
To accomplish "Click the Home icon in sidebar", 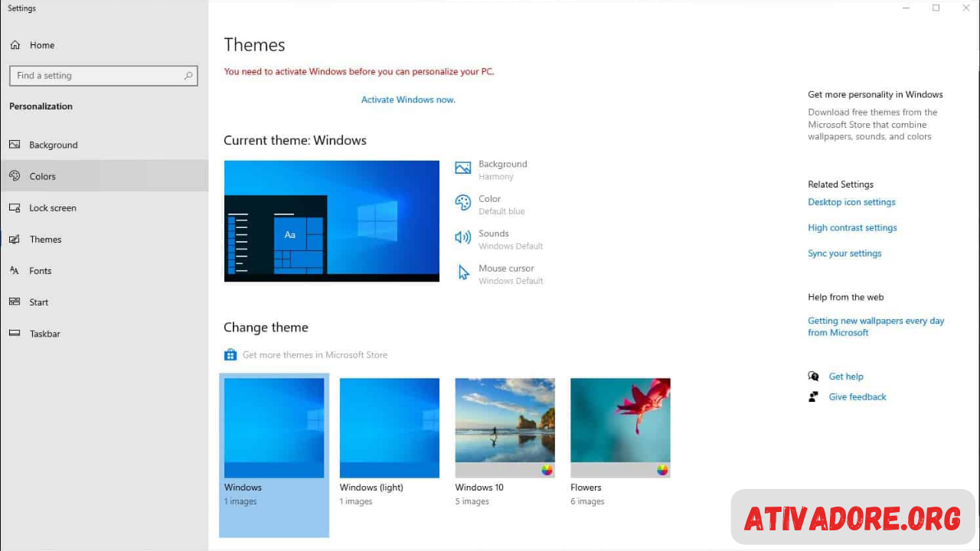I will pos(15,45).
